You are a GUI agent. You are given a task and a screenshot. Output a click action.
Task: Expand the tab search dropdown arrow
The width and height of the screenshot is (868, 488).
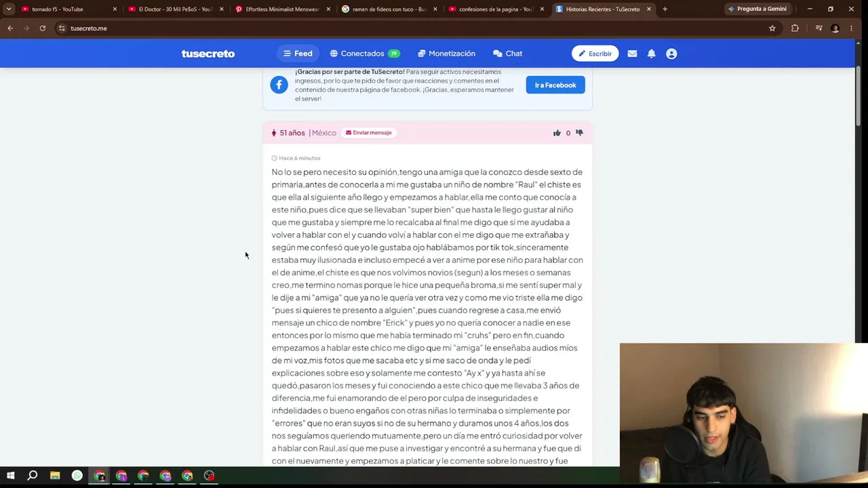9,9
